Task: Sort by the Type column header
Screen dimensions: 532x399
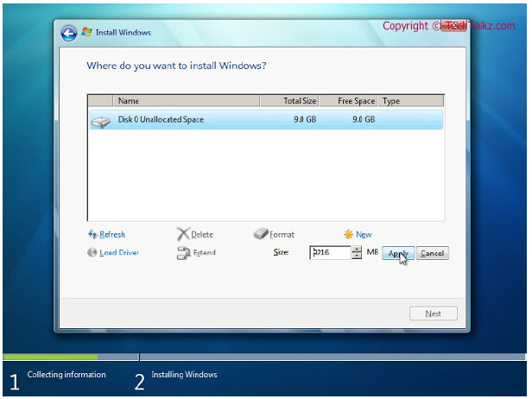Action: [x=411, y=101]
